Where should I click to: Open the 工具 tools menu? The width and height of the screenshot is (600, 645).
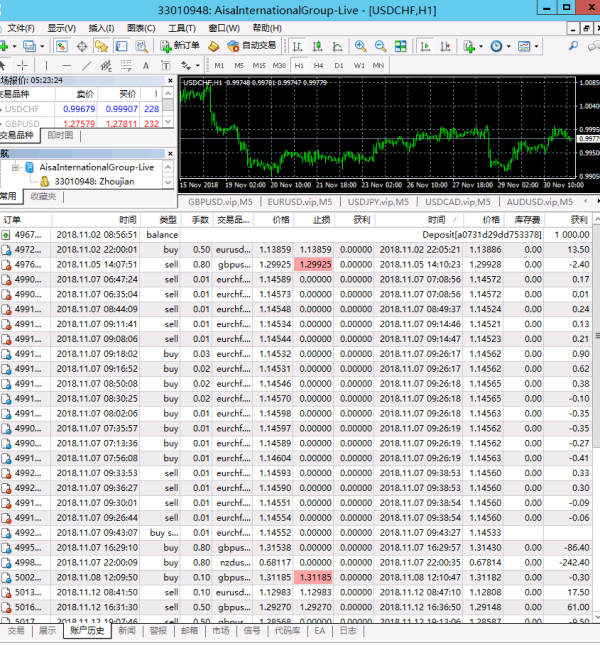181,28
